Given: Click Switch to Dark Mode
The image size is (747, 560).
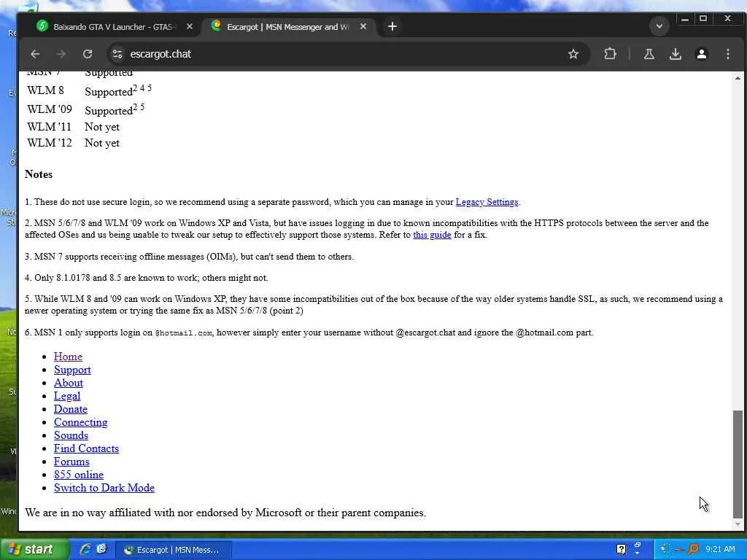Looking at the screenshot, I should tap(104, 488).
